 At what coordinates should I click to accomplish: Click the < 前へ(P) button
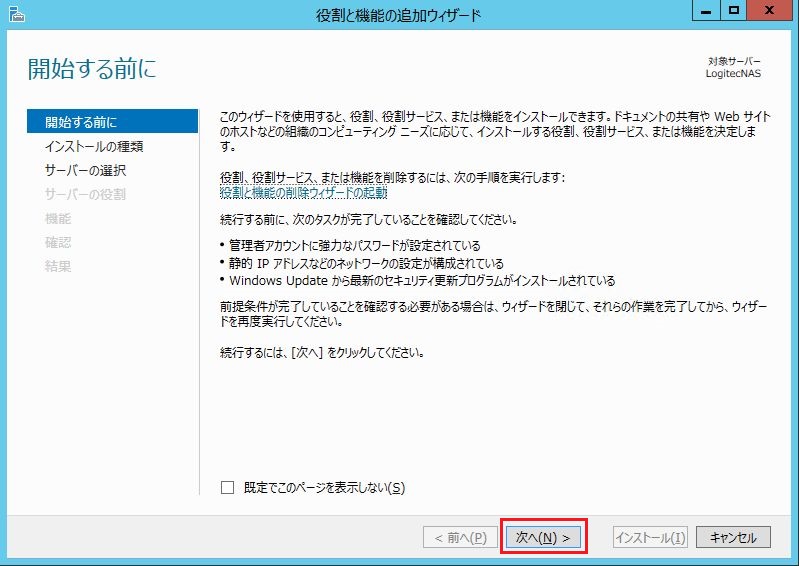click(460, 537)
